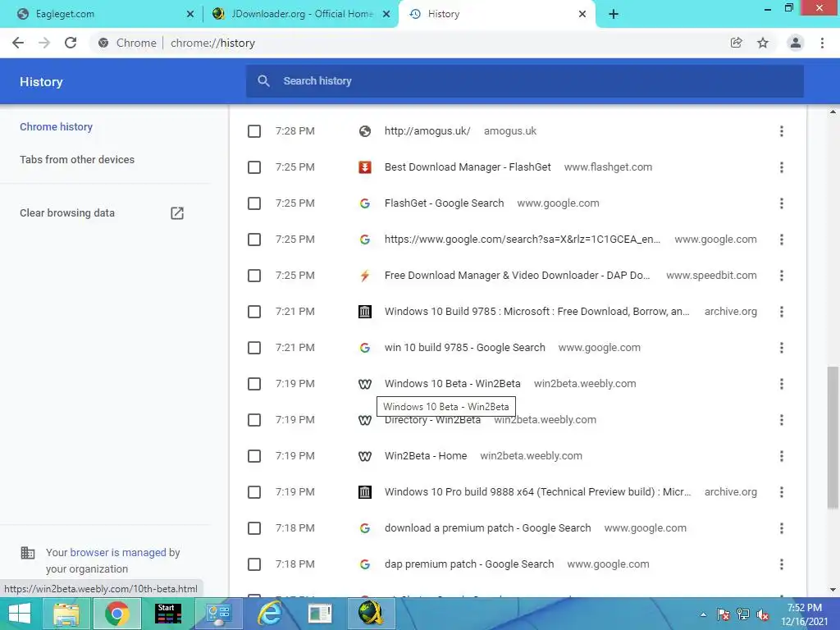The width and height of the screenshot is (840, 630).
Task: Open actions menu for Directory - Win2Beta
Action: pos(782,420)
